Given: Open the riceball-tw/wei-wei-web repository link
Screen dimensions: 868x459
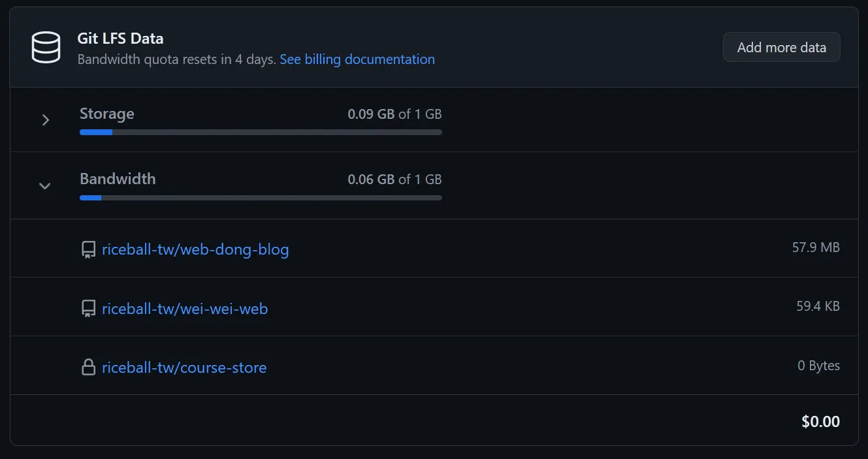Looking at the screenshot, I should click(x=185, y=308).
